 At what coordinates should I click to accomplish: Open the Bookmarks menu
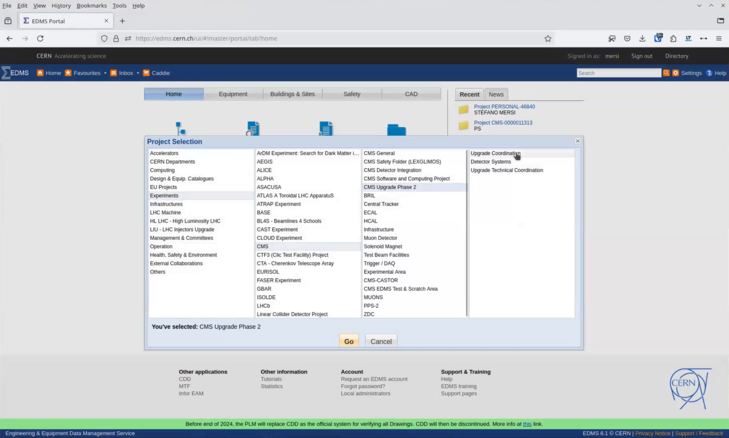point(92,6)
